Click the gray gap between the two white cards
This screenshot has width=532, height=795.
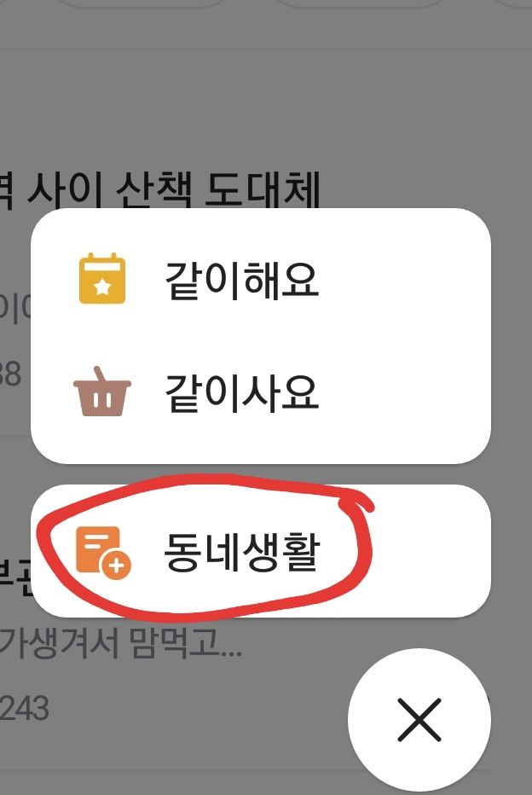260,474
